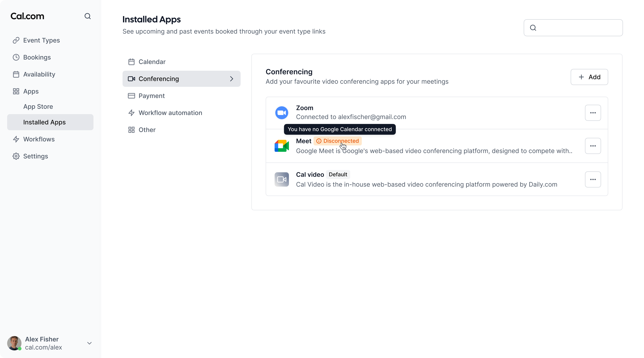
Task: Open the options menu for Zoom
Action: [593, 113]
